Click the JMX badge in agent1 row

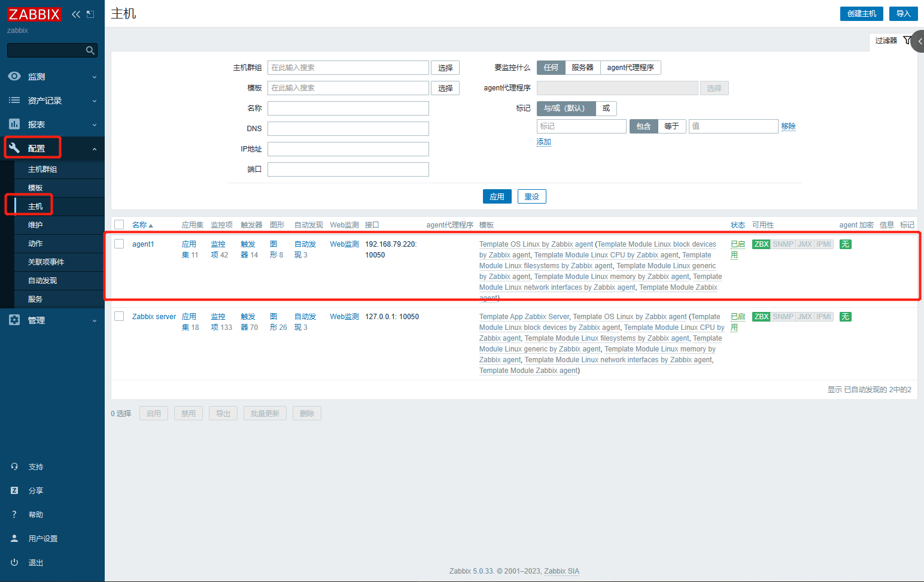point(805,244)
